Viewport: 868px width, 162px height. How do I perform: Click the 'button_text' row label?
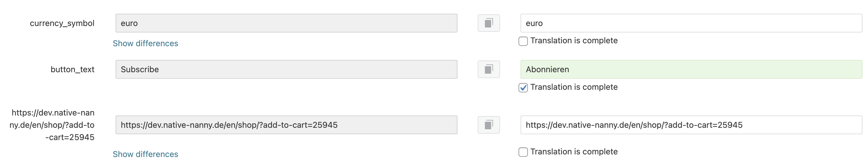click(x=72, y=69)
